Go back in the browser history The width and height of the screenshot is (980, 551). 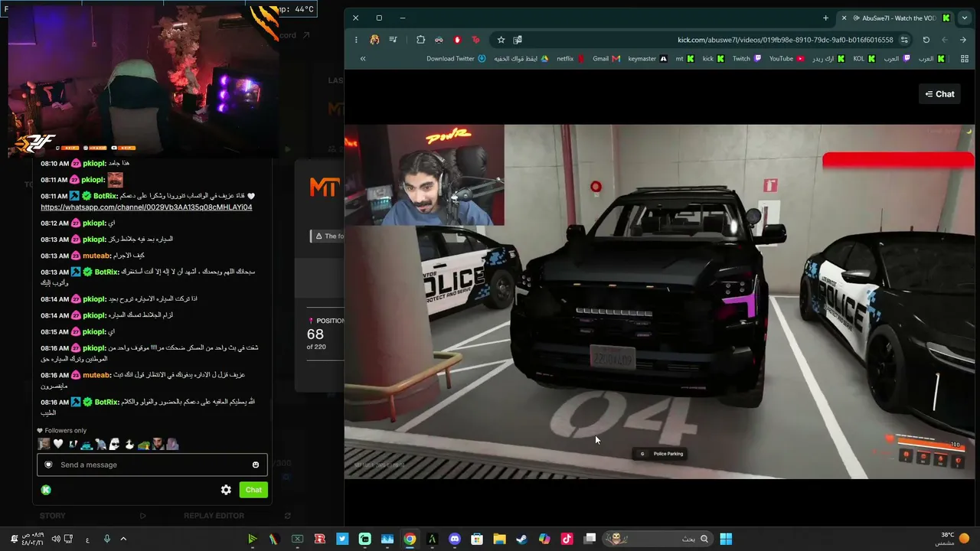(x=963, y=40)
